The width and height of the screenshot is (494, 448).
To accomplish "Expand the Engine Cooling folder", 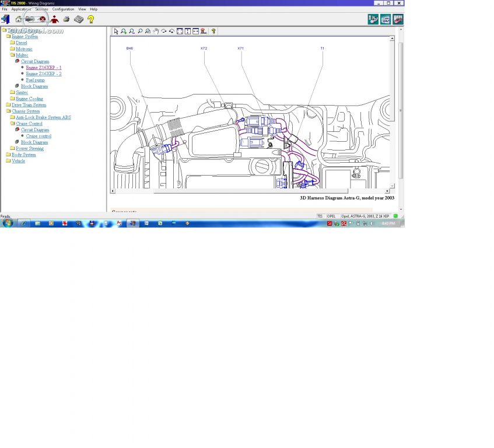I will click(12, 99).
